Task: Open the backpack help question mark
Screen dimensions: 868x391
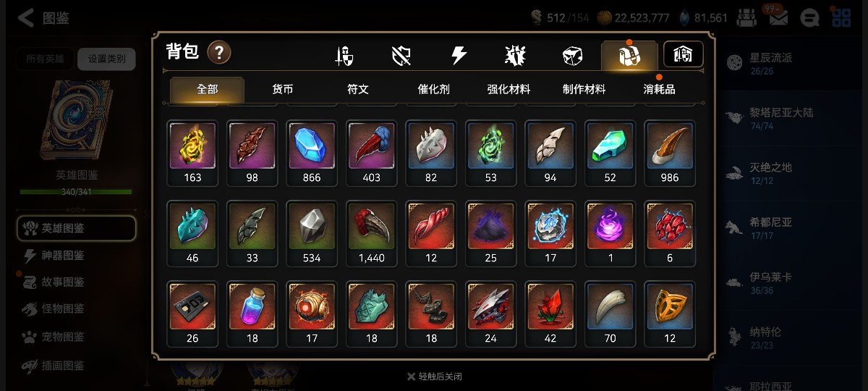Action: click(x=219, y=52)
